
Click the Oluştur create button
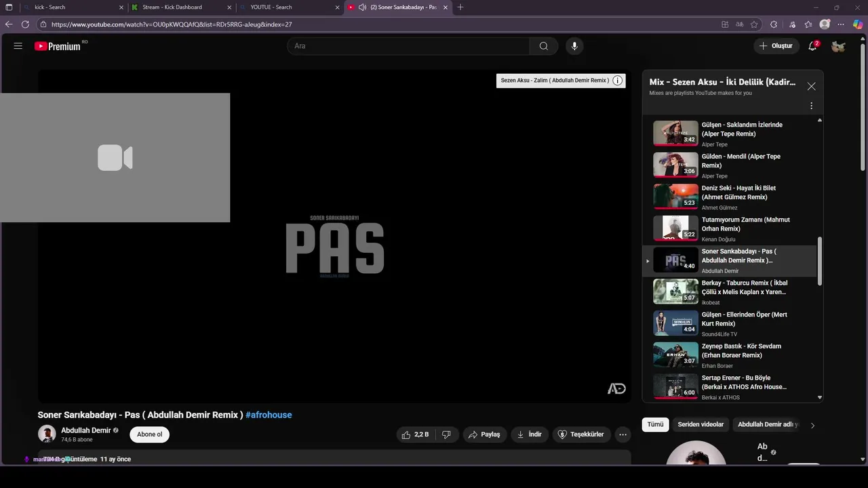pos(776,46)
